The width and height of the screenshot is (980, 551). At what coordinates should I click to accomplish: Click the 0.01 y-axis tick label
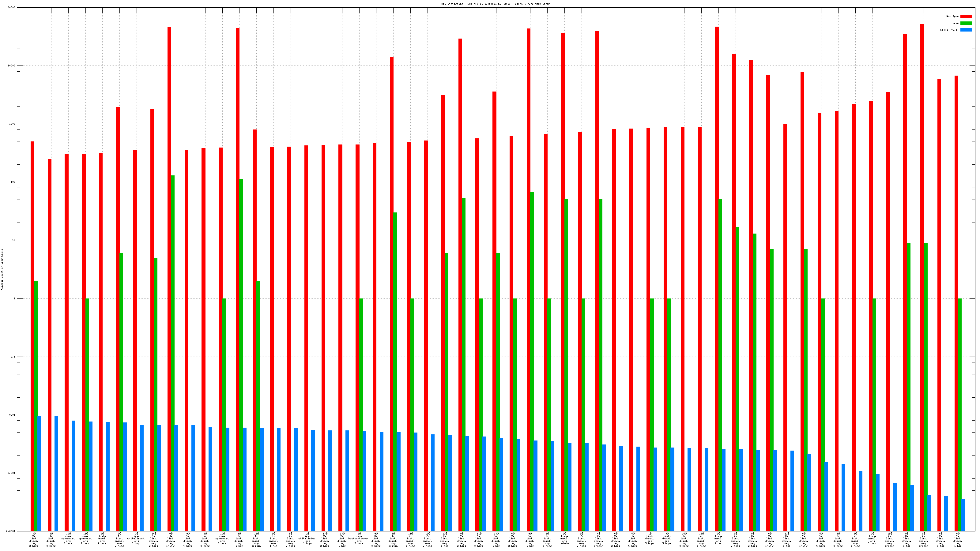(x=12, y=415)
